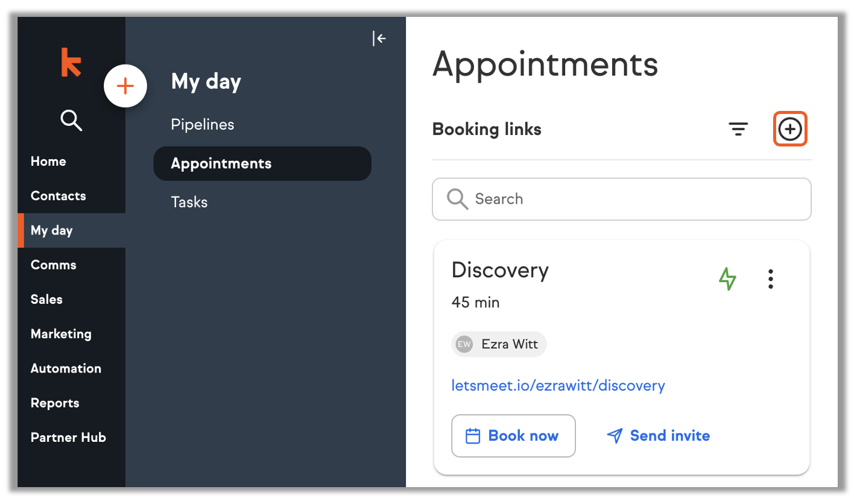The height and width of the screenshot is (504, 860).
Task: Click the green lightning bolt icon
Action: click(x=728, y=279)
